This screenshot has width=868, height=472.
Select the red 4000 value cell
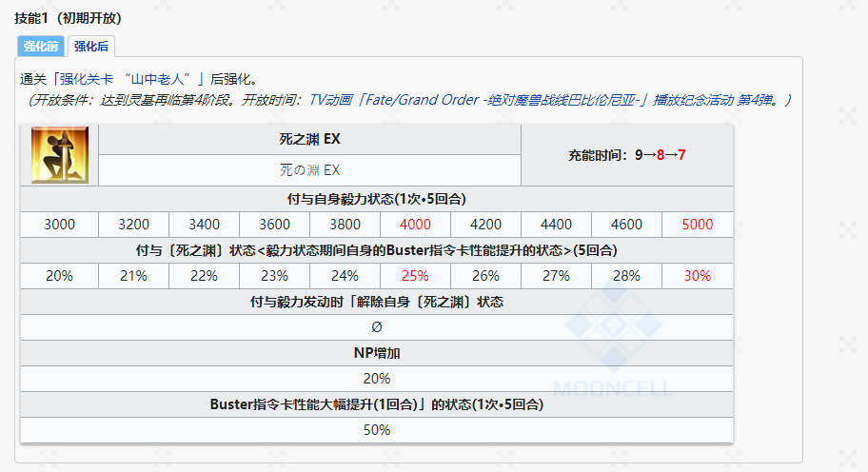[x=415, y=225]
